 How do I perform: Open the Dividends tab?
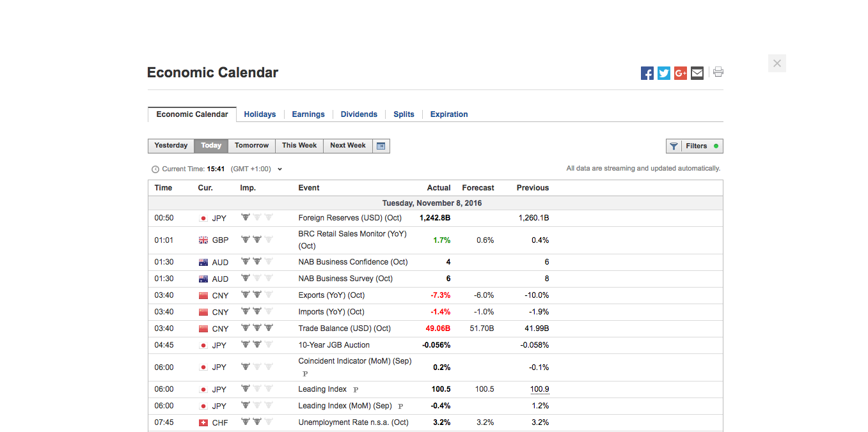pos(359,114)
